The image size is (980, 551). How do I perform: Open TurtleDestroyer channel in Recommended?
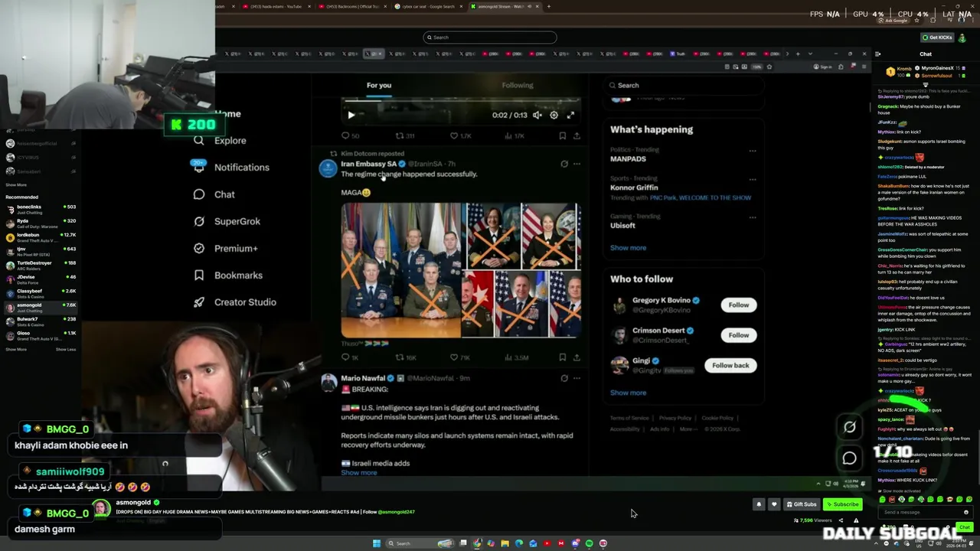coord(41,265)
